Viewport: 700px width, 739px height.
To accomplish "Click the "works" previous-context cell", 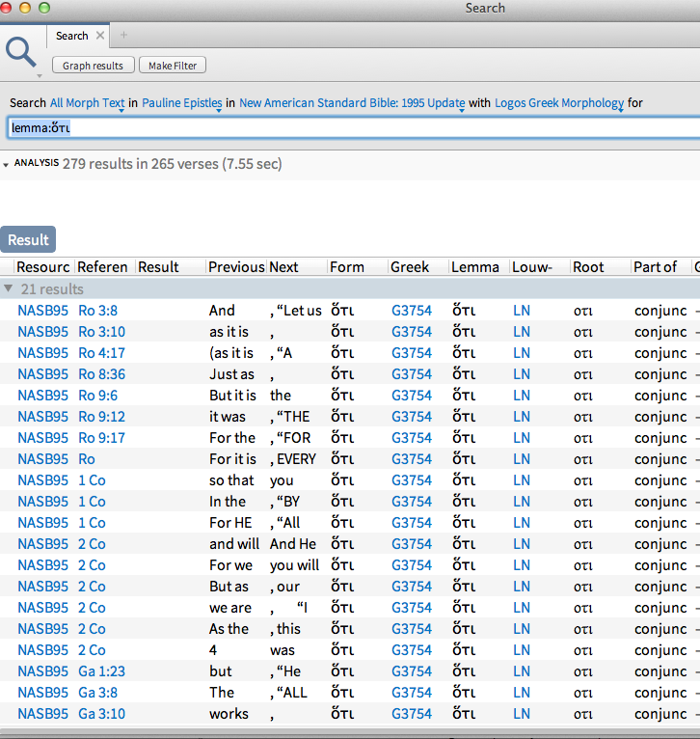I will [229, 714].
